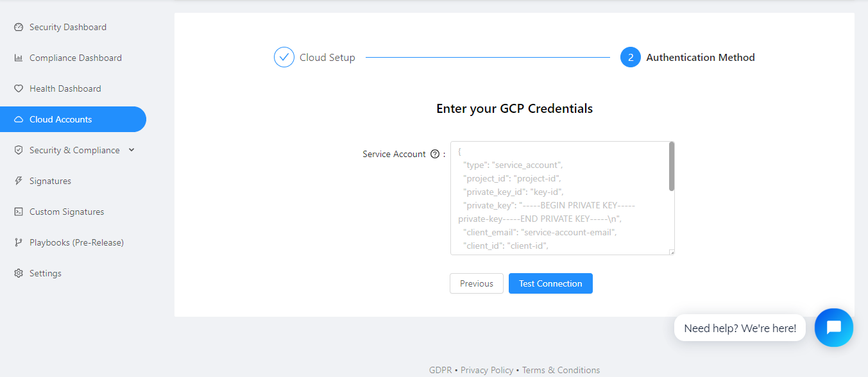Open the Signatures menu item
Screen dimensions: 868x377
tap(50, 181)
